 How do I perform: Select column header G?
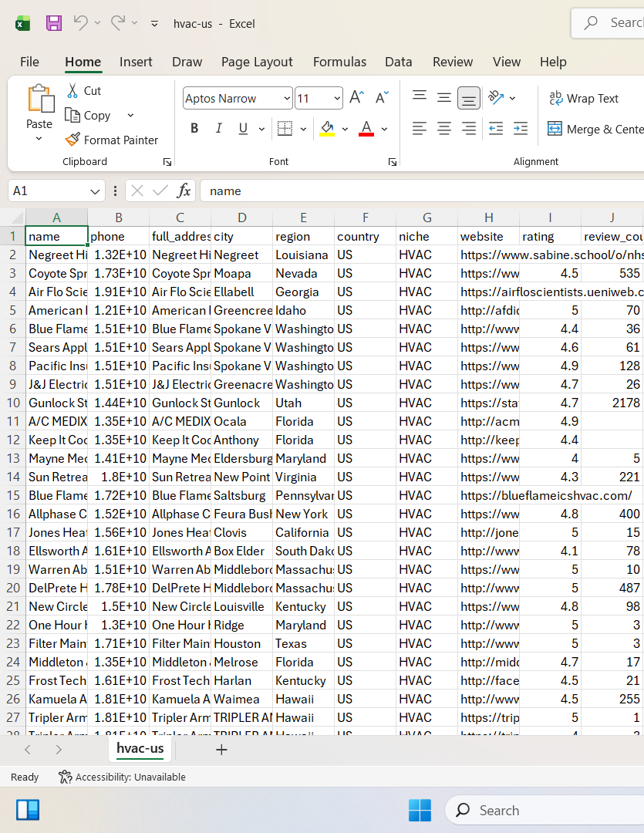427,218
